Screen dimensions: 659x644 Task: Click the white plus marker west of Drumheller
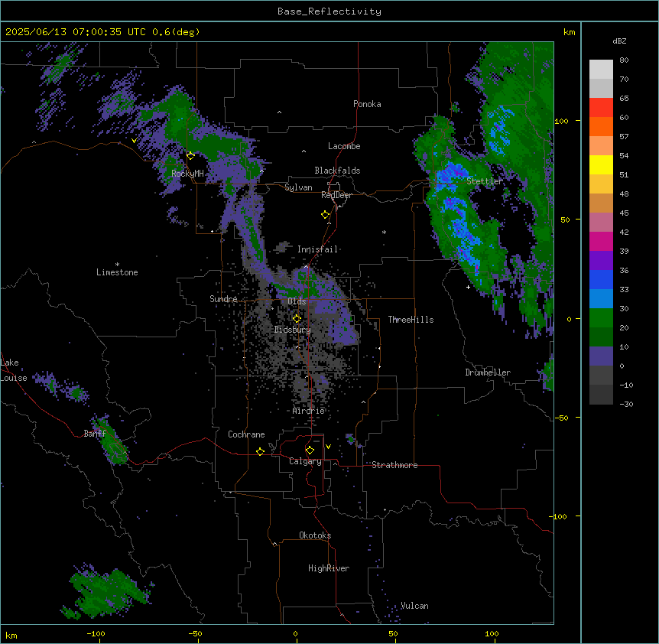[x=468, y=287]
